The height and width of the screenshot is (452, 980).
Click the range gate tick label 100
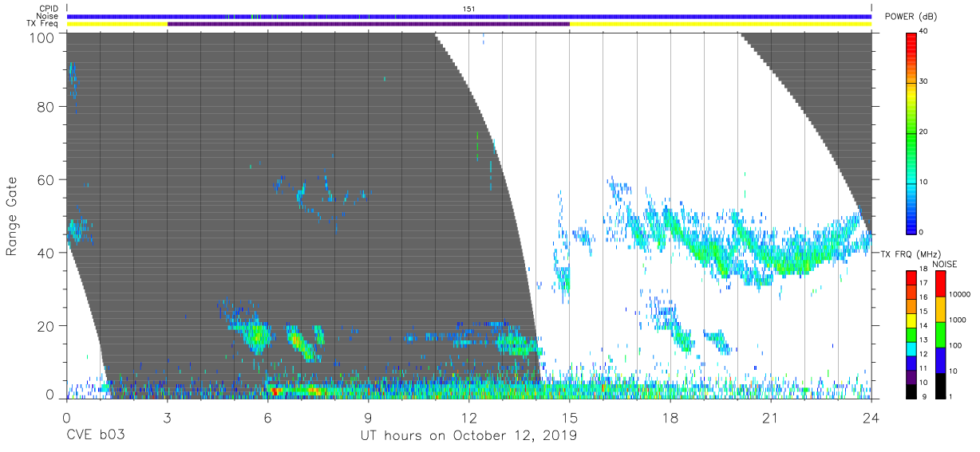(41, 37)
